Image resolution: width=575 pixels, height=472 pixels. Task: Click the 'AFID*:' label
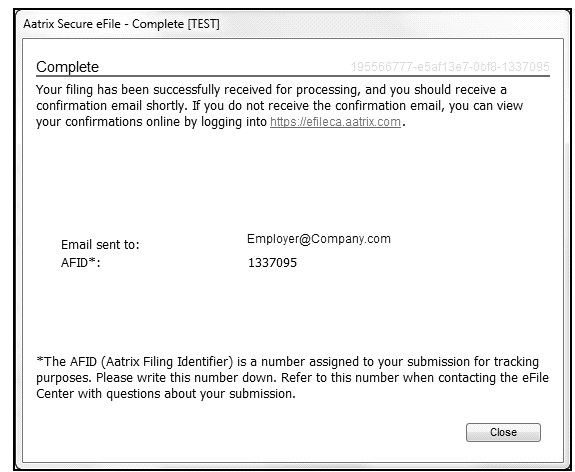point(81,263)
